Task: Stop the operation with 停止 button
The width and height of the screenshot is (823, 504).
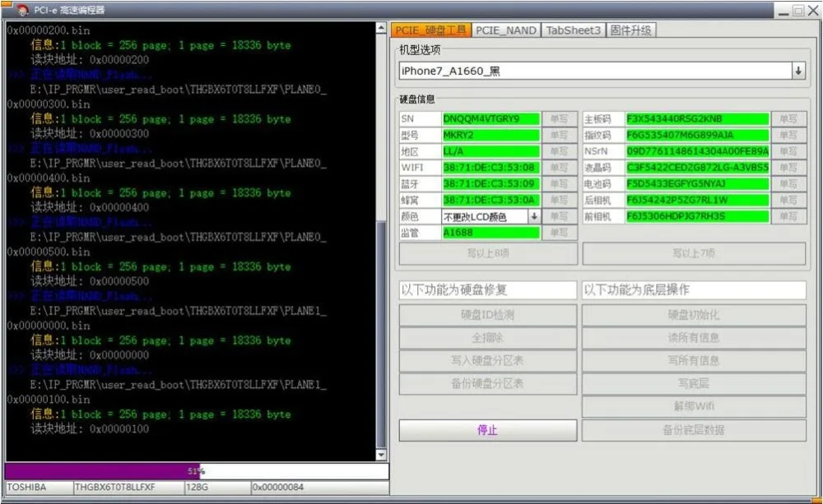Action: [488, 430]
